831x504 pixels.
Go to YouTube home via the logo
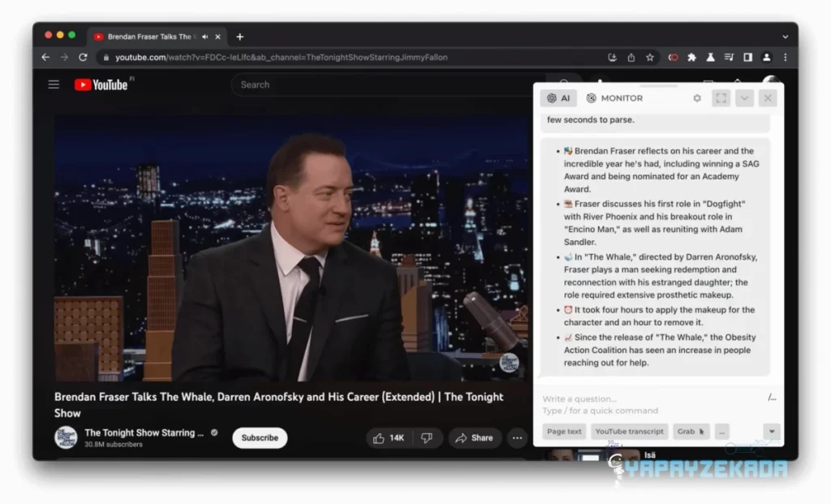click(x=101, y=84)
